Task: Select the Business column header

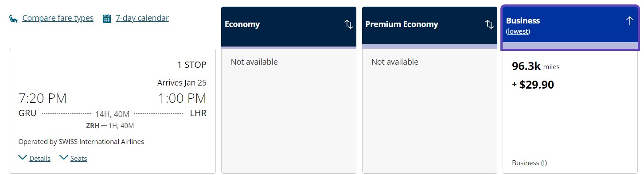Action: (x=570, y=25)
